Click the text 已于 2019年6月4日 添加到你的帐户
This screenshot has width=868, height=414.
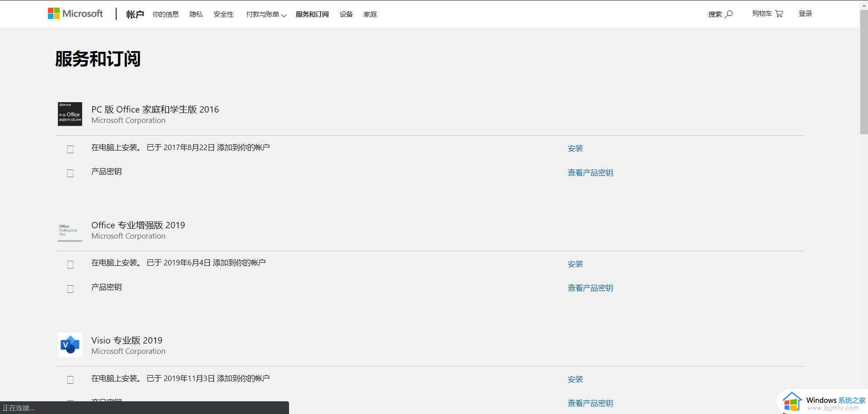click(x=206, y=263)
